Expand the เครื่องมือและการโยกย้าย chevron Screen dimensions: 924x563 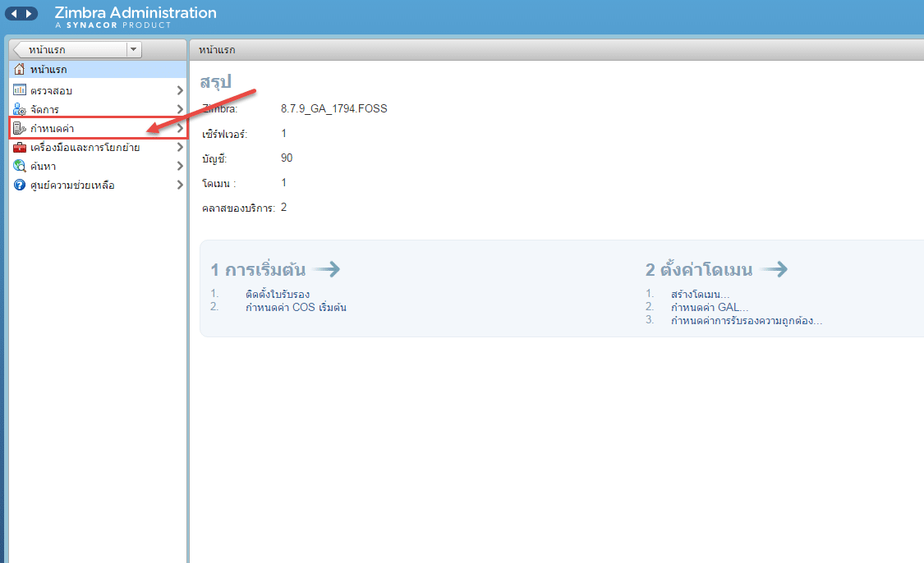pyautogui.click(x=180, y=147)
